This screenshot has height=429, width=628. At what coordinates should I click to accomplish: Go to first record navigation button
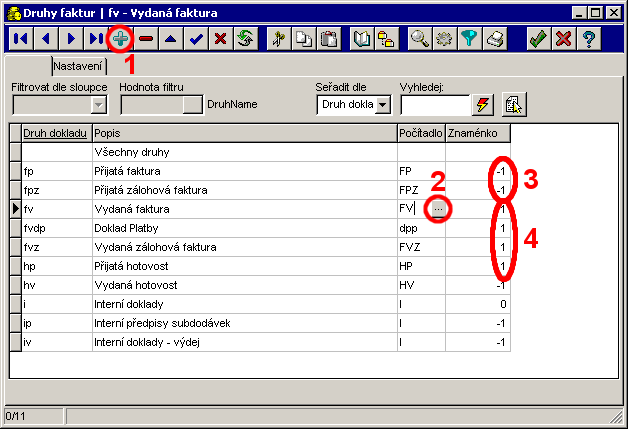pyautogui.click(x=20, y=39)
